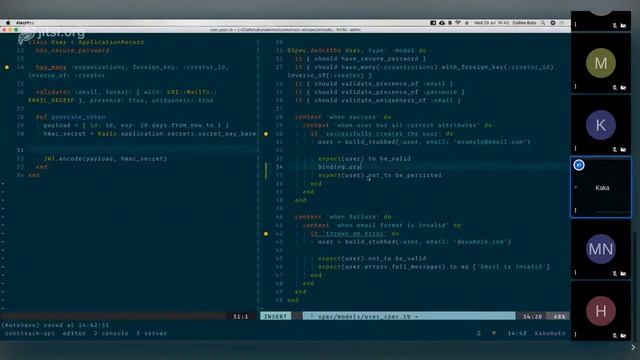Screen dimensions: 640x360
Task: Click the Spotlight search magnifier icon
Action: pyautogui.click(x=543, y=23)
